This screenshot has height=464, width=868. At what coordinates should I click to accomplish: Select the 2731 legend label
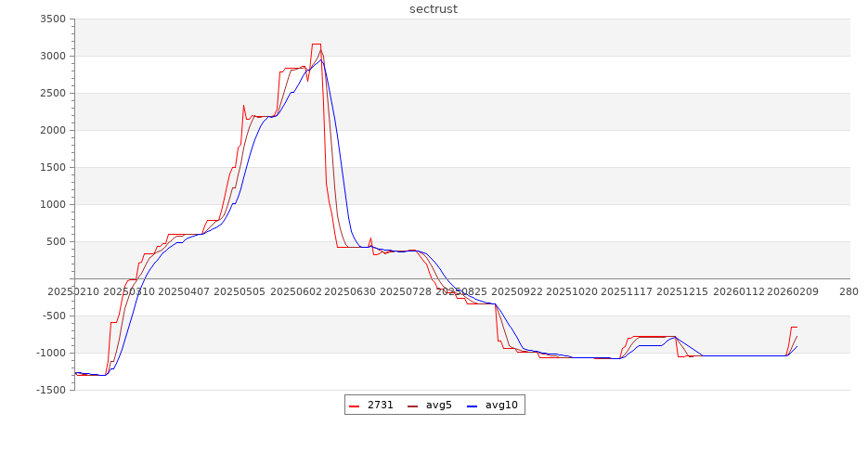pos(380,405)
